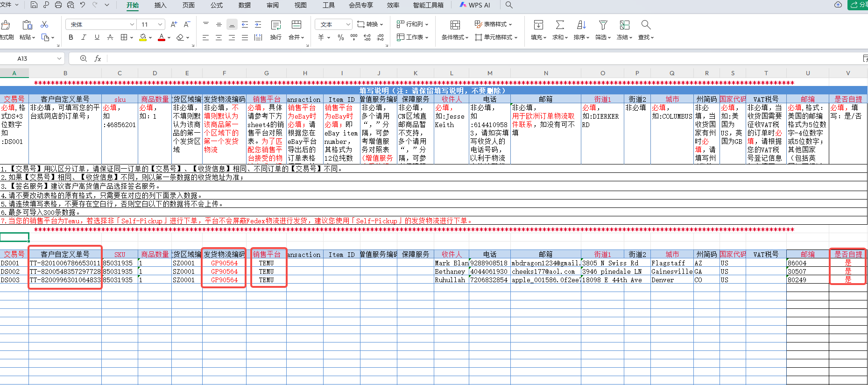
Task: Open the 数据 (Data) tab
Action: [244, 5]
